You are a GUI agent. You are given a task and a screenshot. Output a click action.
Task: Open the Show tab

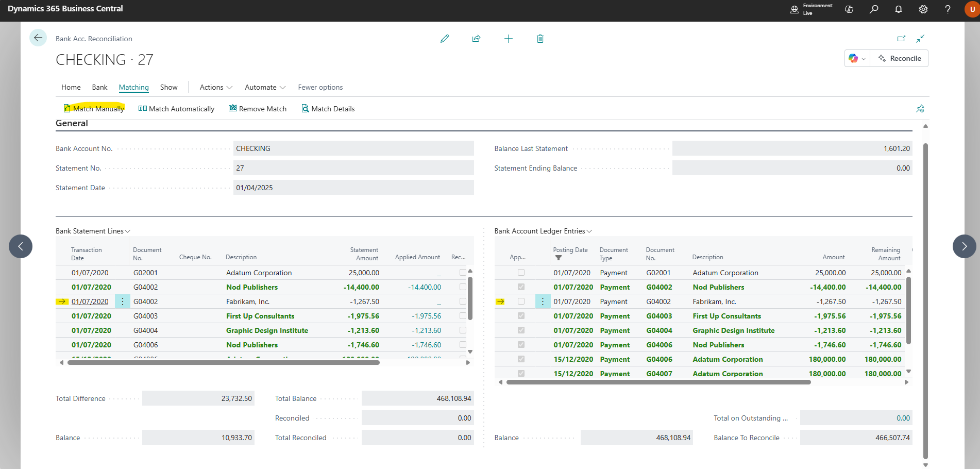(169, 88)
